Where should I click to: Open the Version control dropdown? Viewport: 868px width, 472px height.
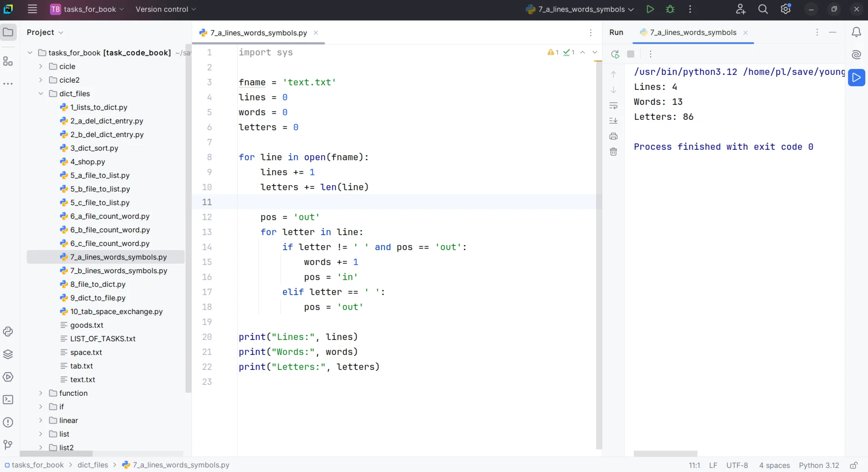tap(166, 9)
